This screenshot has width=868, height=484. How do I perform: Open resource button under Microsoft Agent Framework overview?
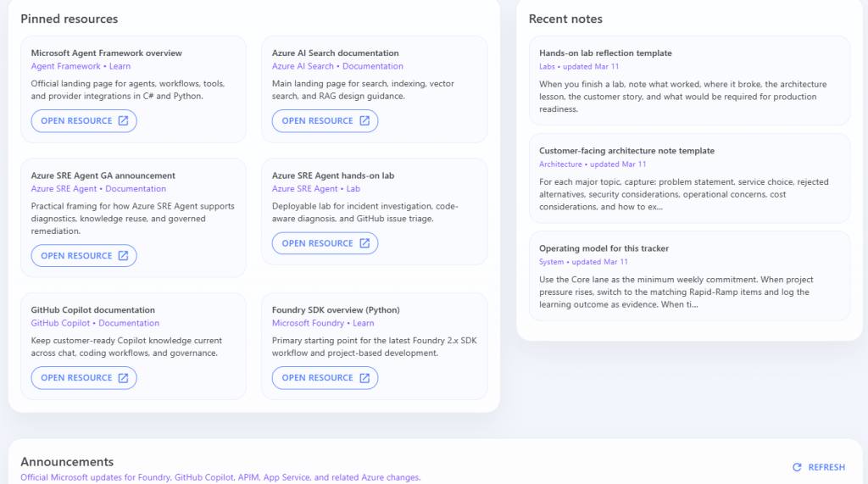point(83,121)
